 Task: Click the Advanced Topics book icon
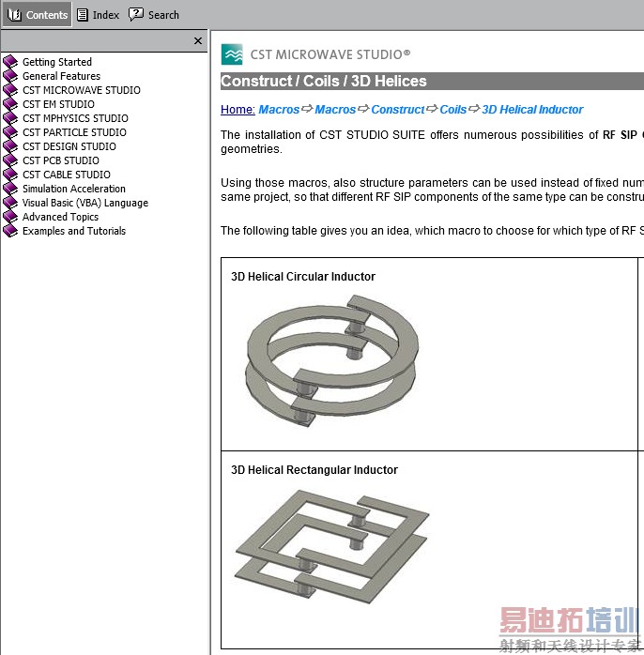(x=10, y=217)
